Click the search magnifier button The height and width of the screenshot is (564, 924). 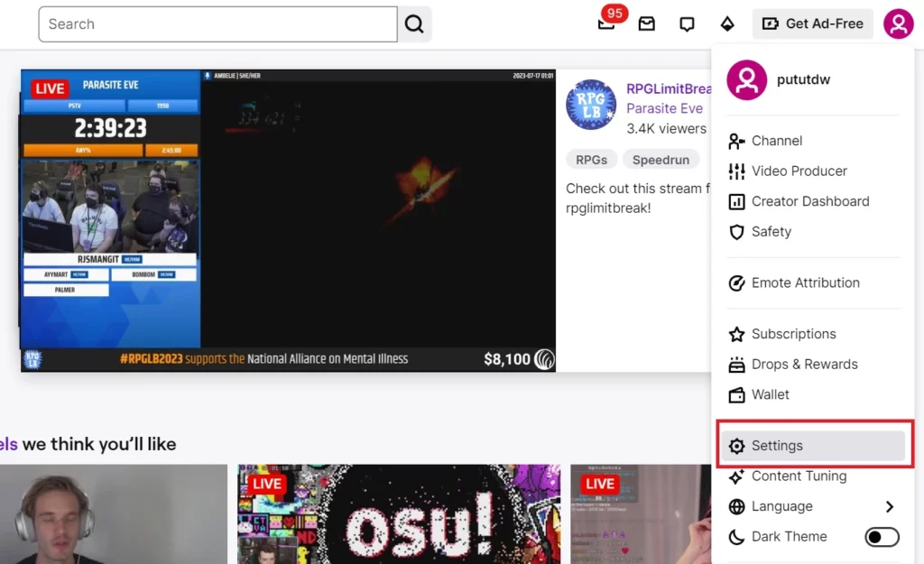(x=414, y=24)
